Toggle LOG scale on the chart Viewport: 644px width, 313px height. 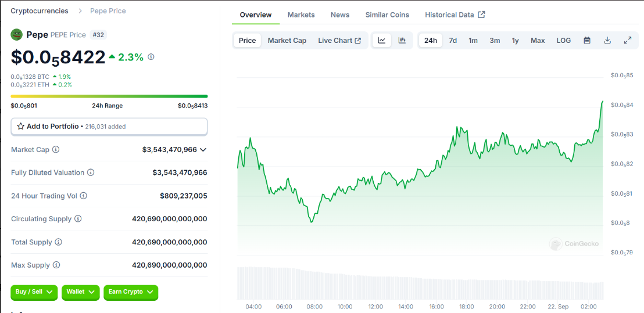[x=564, y=41]
